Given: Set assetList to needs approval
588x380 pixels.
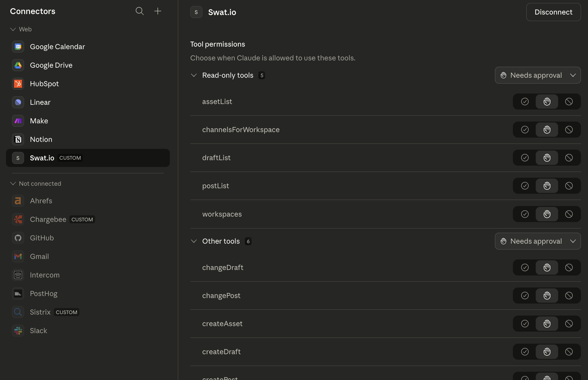Looking at the screenshot, I should [x=547, y=102].
